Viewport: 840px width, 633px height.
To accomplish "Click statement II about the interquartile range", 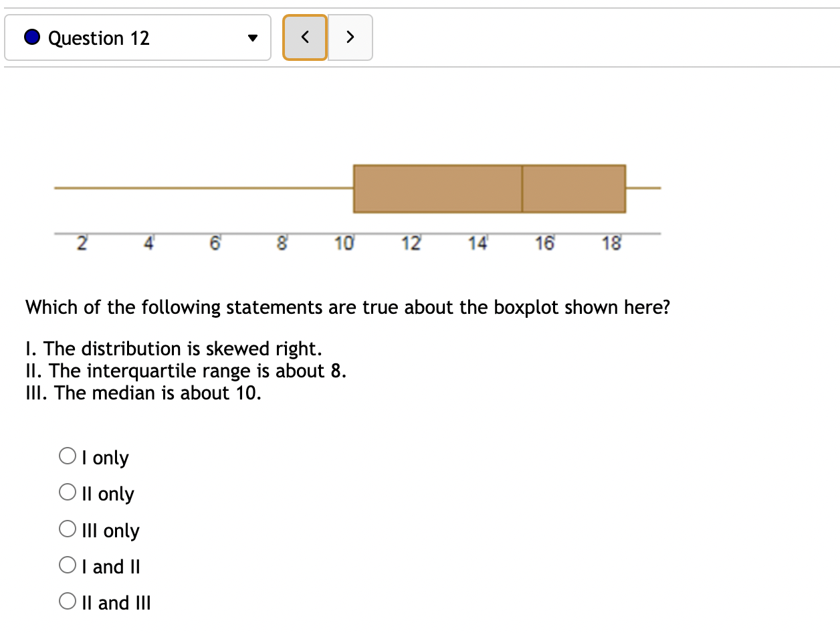I will coord(186,371).
